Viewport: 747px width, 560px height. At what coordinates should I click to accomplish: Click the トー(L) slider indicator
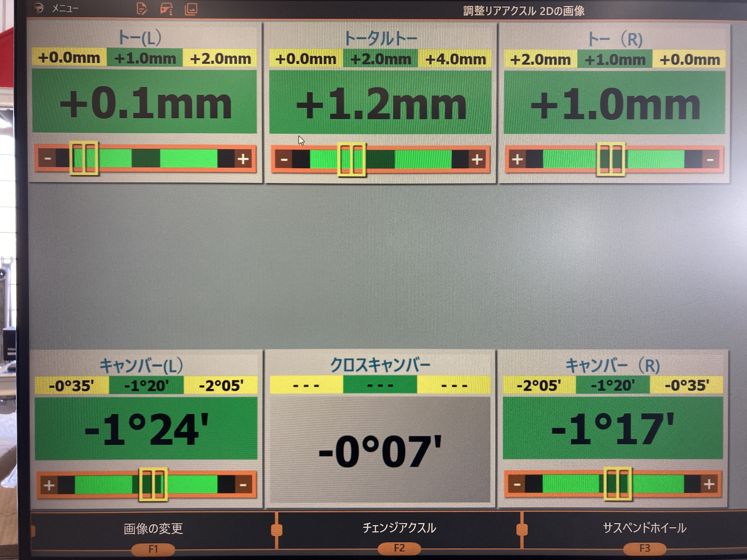coord(84,158)
